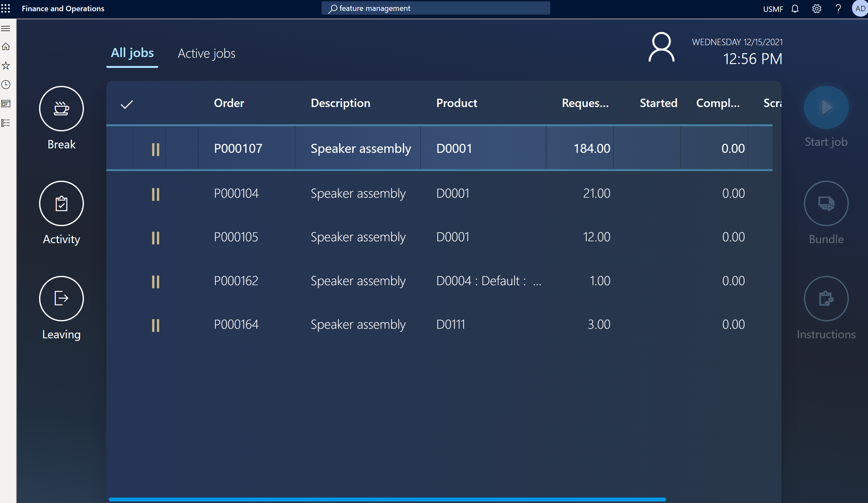Click the Bundle icon
The width and height of the screenshot is (868, 503).
tap(826, 204)
